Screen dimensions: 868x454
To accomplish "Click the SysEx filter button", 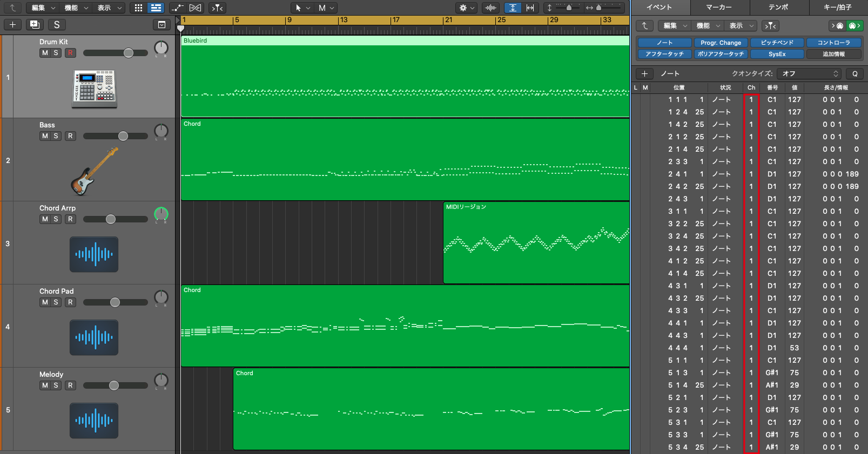I will 777,54.
